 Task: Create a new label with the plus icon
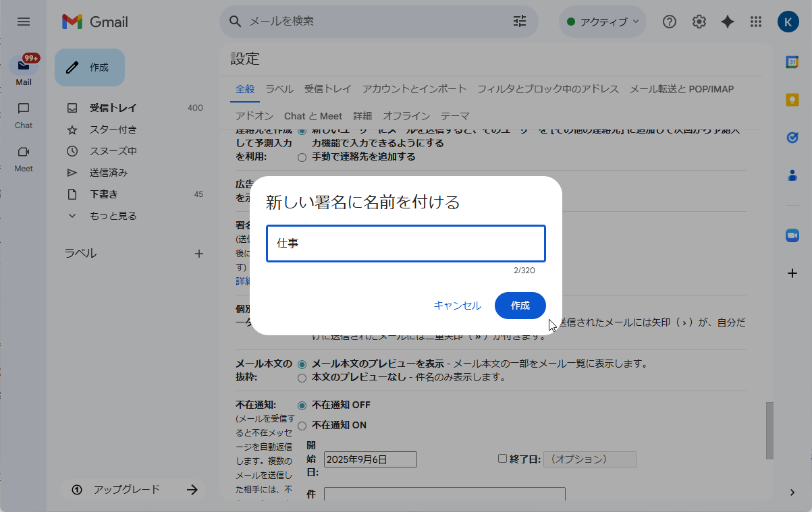[x=199, y=253]
